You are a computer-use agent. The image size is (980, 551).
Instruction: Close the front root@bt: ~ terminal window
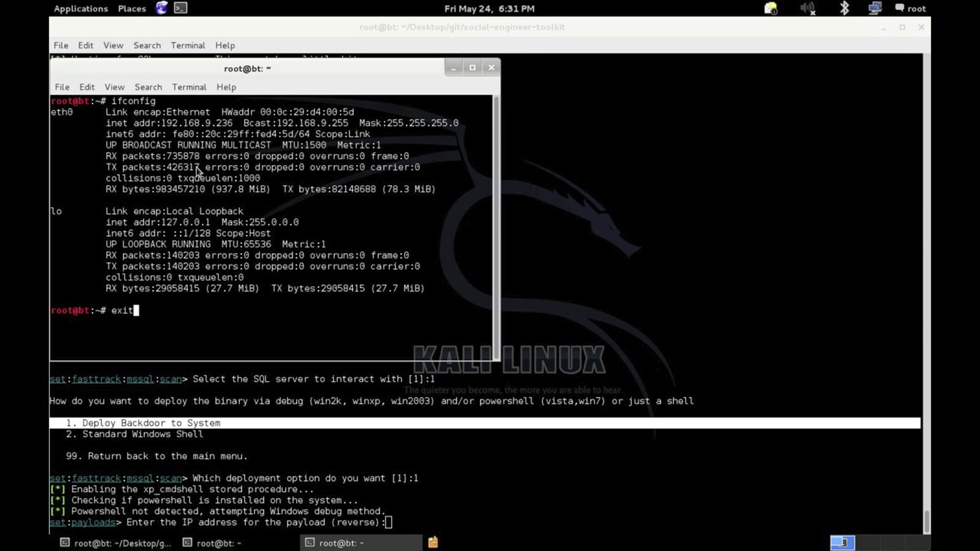(491, 68)
